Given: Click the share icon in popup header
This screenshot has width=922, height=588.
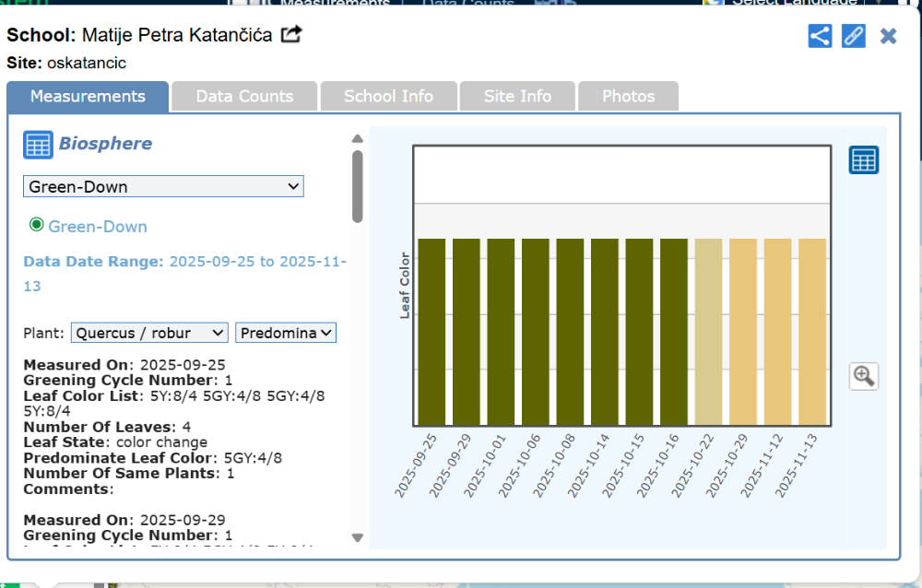Looking at the screenshot, I should click(820, 36).
